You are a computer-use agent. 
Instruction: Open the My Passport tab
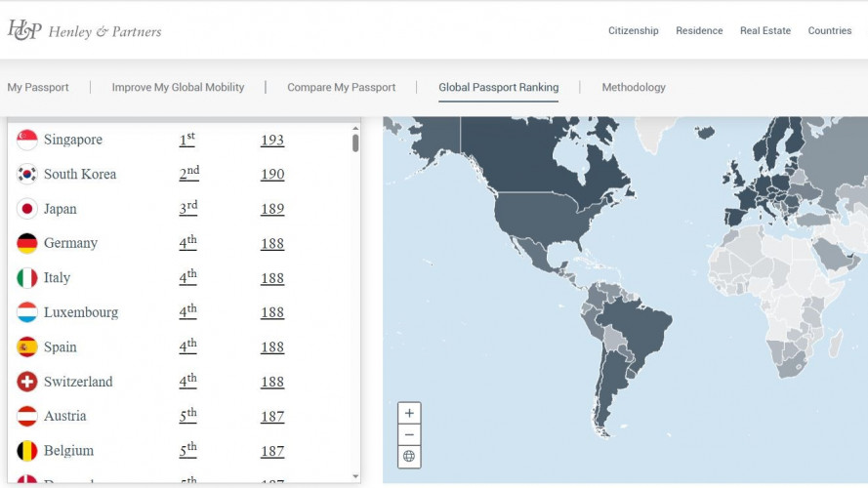[x=38, y=87]
